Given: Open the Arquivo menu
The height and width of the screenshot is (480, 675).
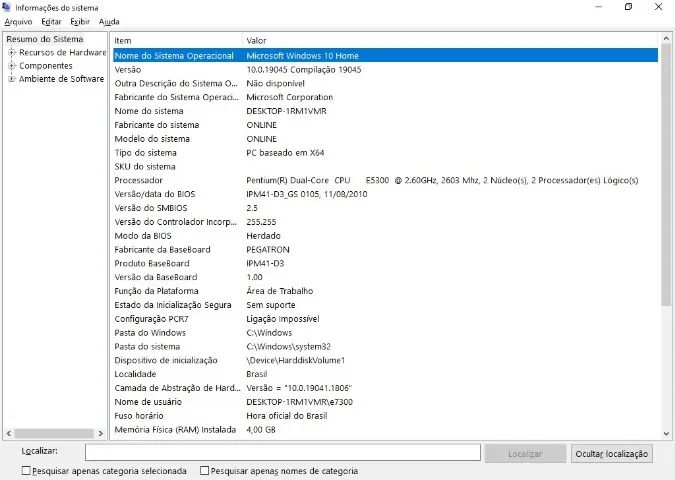Looking at the screenshot, I should tap(18, 22).
